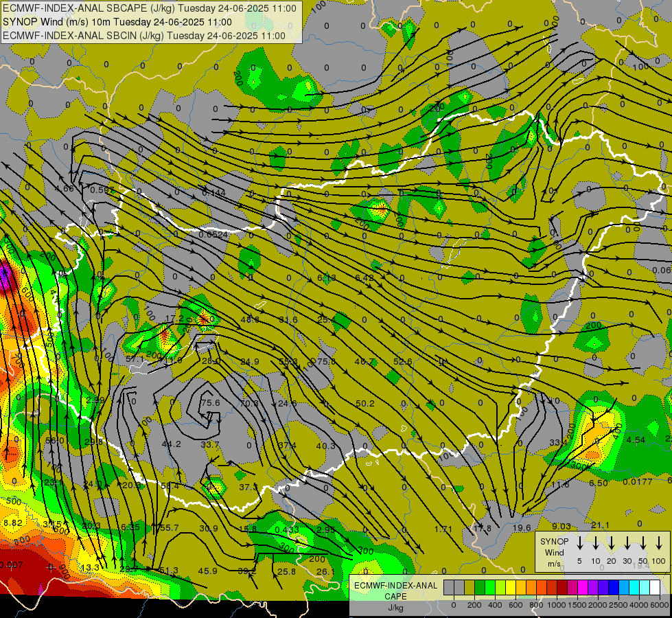Click the 17.2 value on the map

(174, 319)
